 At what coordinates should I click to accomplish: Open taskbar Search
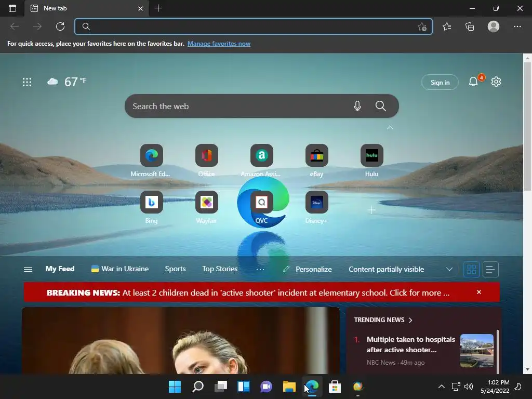(x=198, y=387)
